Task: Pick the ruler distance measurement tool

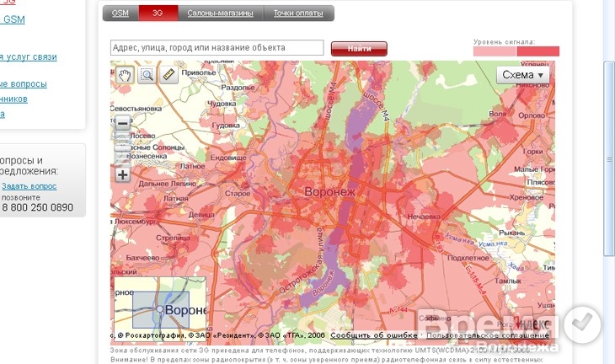Action: pyautogui.click(x=168, y=75)
